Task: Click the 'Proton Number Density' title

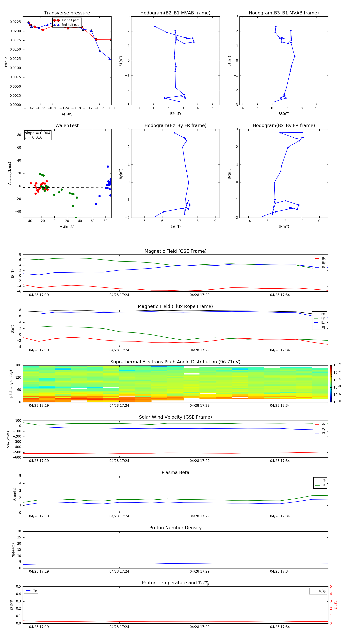Action: 175,528
